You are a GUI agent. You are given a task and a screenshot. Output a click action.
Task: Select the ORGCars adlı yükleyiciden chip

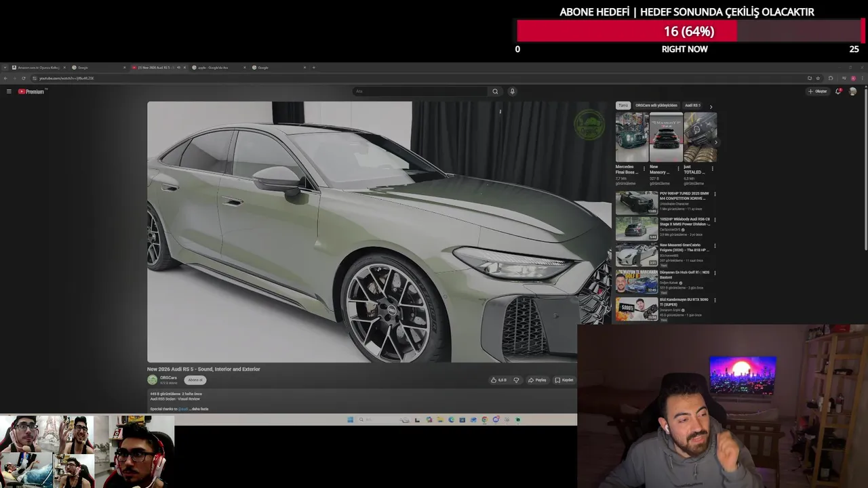pyautogui.click(x=656, y=106)
